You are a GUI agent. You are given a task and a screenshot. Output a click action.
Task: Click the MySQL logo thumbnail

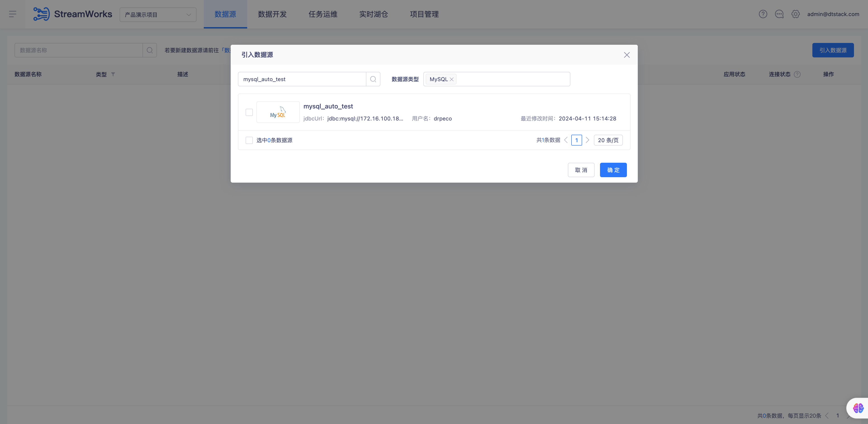(x=278, y=112)
